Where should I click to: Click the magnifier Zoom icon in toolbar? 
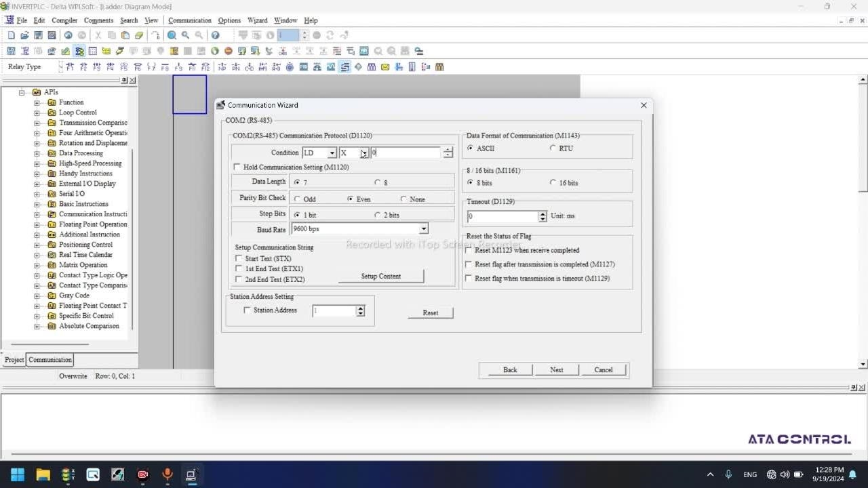click(172, 35)
